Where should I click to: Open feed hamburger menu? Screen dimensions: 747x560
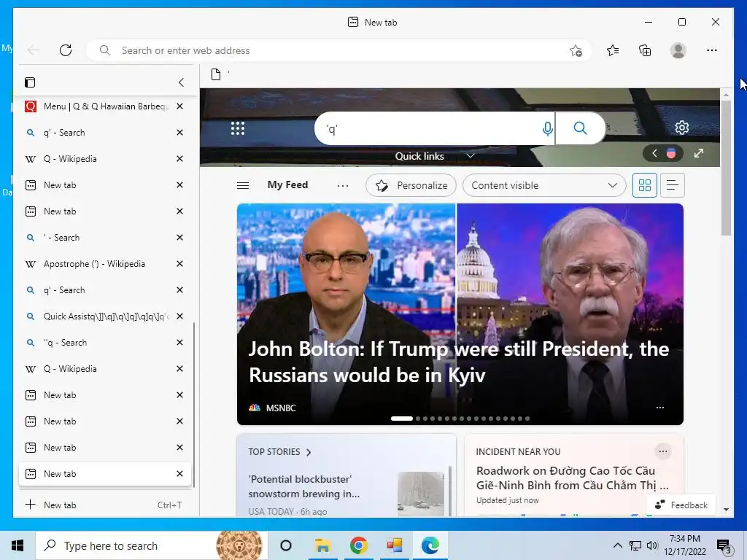(243, 185)
